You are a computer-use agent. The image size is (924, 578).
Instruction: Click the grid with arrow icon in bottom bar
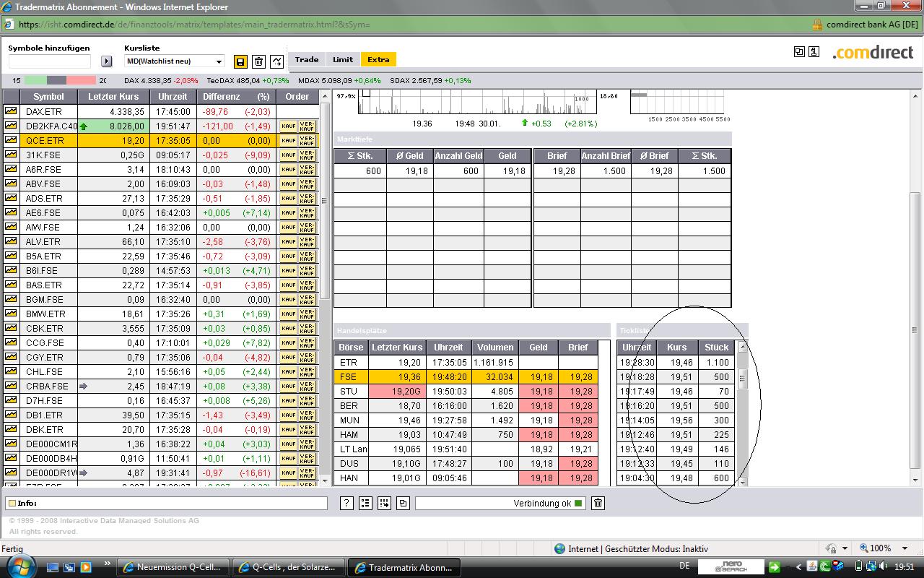pyautogui.click(x=384, y=504)
